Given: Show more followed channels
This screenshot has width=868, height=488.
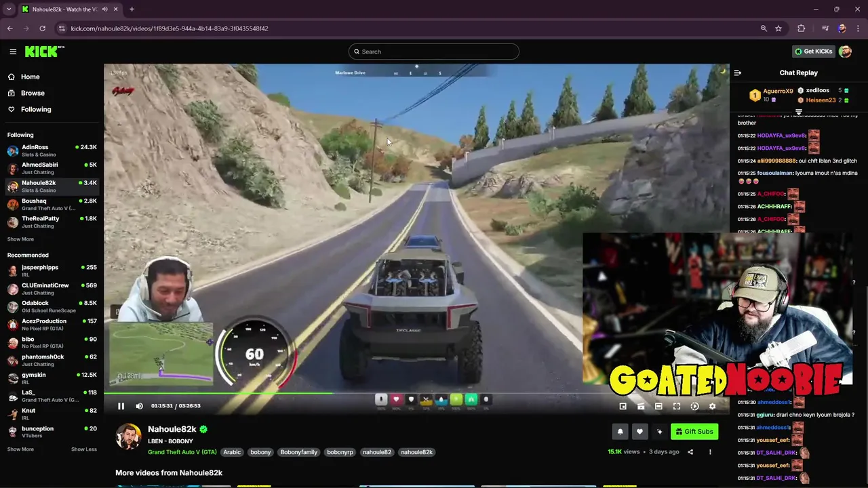Looking at the screenshot, I should pos(20,239).
